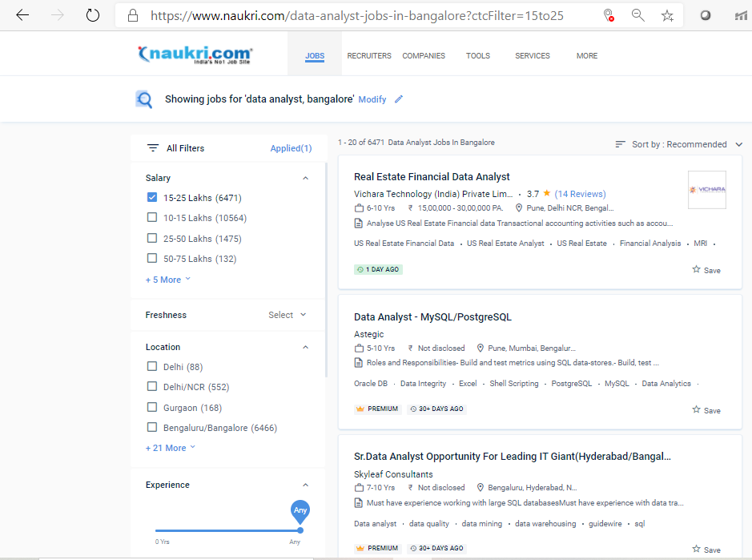
Task: Collapse the Salary filter section chevron
Action: [305, 178]
